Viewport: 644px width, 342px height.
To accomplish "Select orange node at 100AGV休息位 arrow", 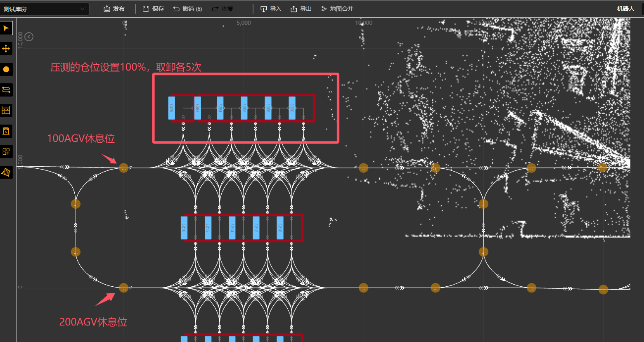I will [123, 168].
